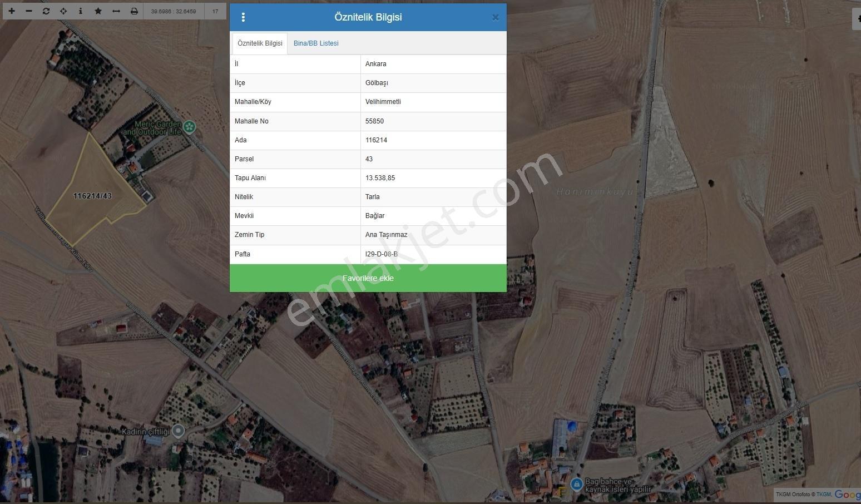Click the Tapu Alanı row label
The image size is (861, 504).
(x=250, y=178)
